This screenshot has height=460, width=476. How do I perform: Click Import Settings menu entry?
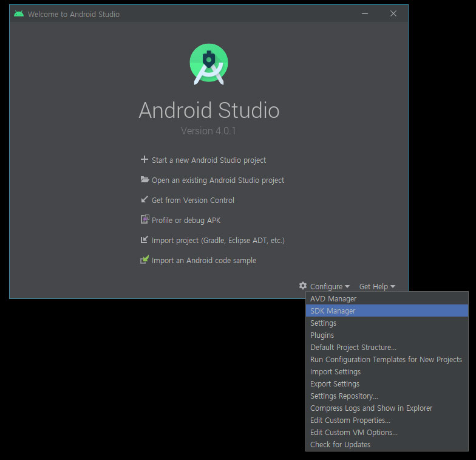point(387,372)
